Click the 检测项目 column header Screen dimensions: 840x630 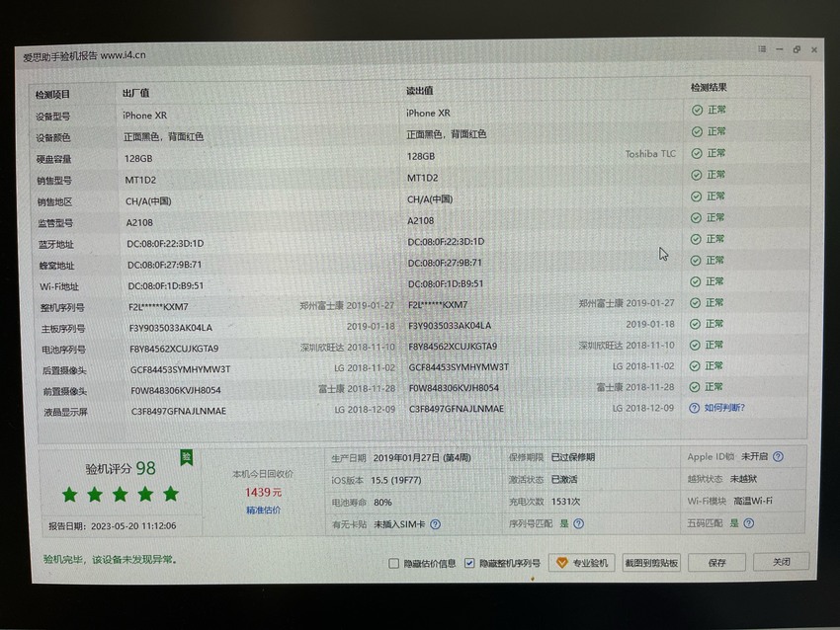(x=52, y=95)
